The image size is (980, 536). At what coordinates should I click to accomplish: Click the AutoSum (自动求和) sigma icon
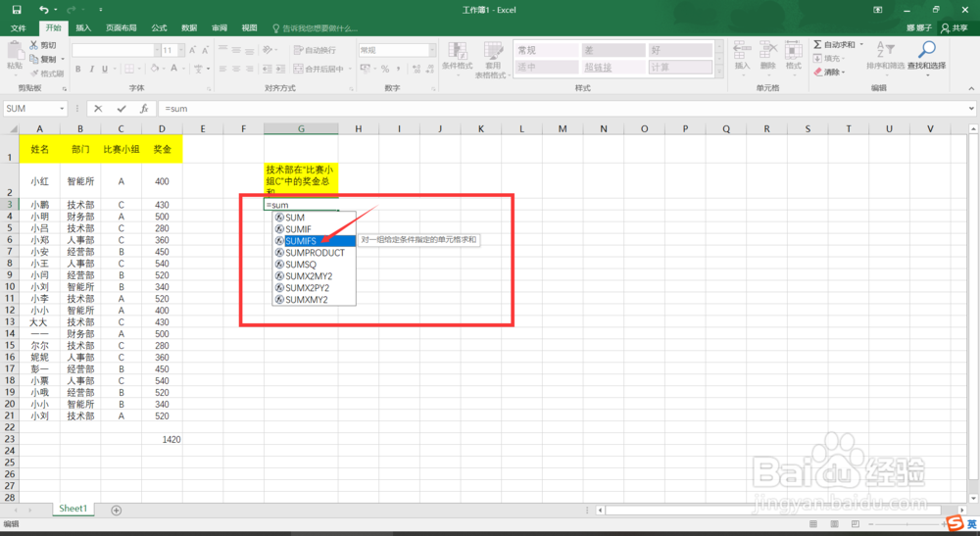(x=817, y=44)
